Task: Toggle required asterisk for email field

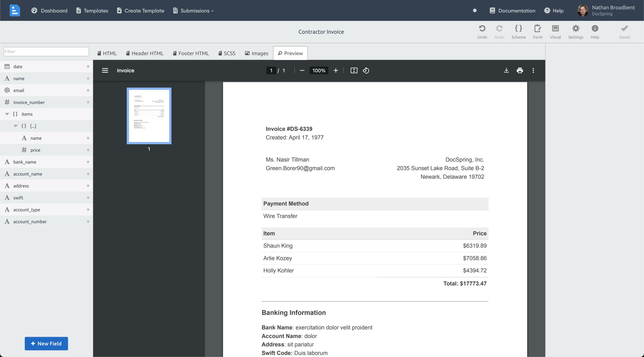Action: [88, 90]
